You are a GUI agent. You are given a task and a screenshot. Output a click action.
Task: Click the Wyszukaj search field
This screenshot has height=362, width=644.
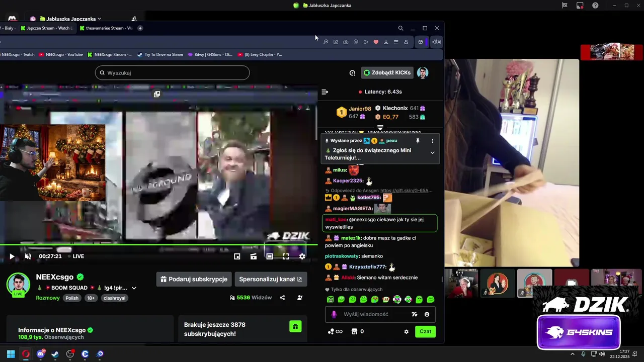tap(172, 73)
